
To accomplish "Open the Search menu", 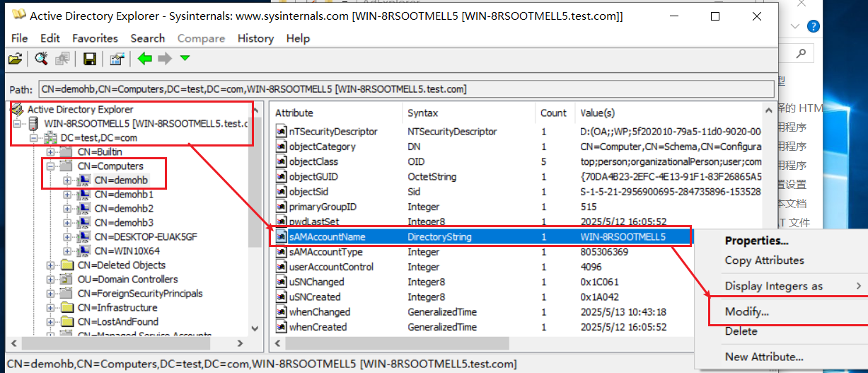I will click(x=148, y=38).
